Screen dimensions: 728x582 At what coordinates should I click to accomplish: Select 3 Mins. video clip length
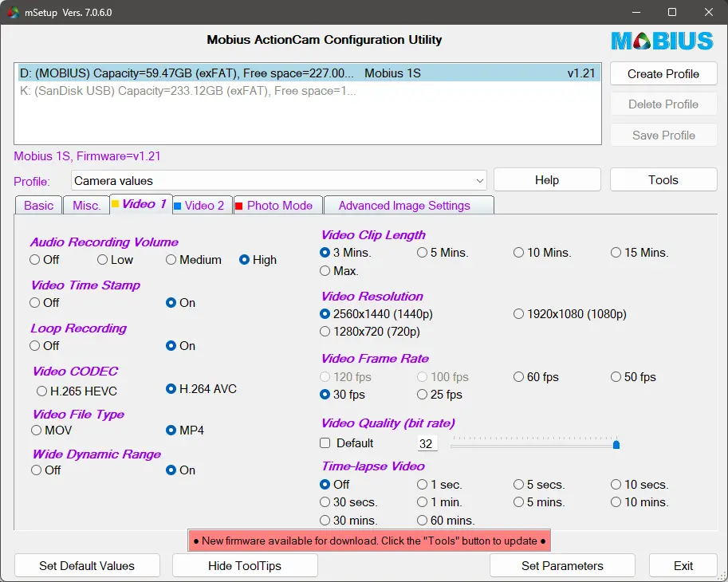pos(345,253)
